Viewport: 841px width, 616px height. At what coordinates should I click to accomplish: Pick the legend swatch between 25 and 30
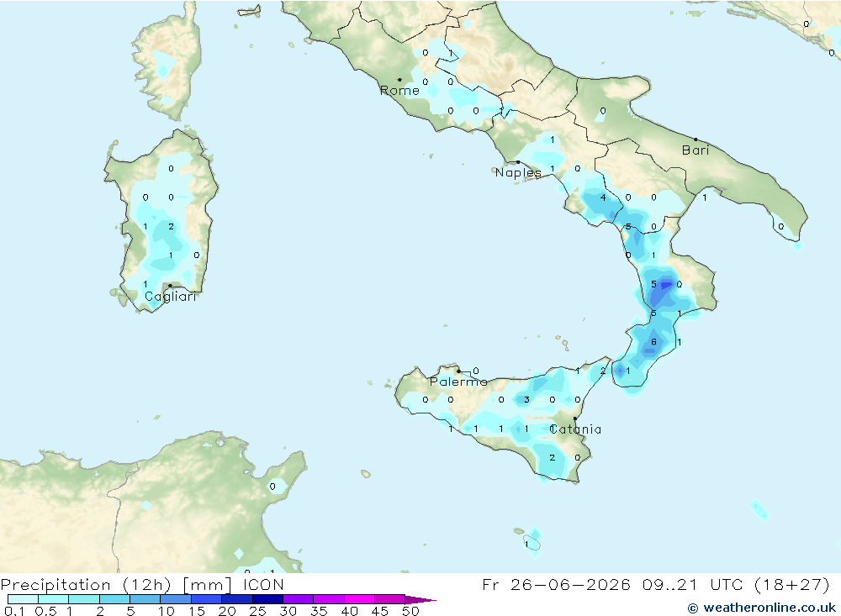[x=267, y=599]
